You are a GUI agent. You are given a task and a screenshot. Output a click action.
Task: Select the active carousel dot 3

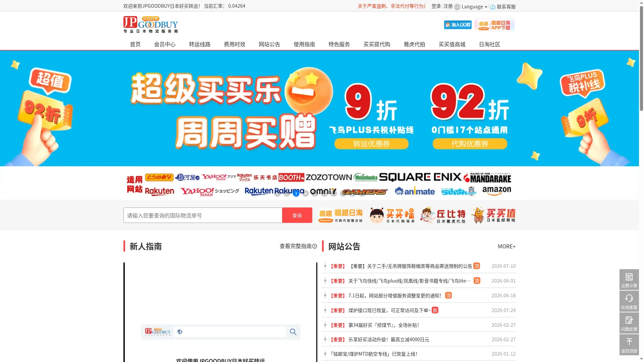click(x=296, y=193)
